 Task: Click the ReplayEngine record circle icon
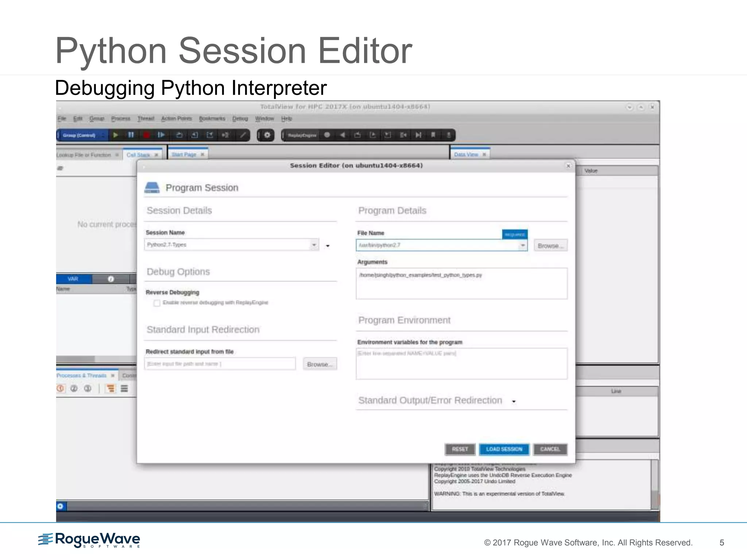tap(327, 135)
